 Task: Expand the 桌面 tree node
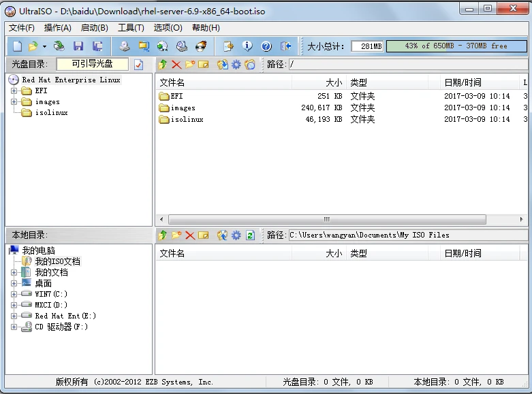click(14, 284)
